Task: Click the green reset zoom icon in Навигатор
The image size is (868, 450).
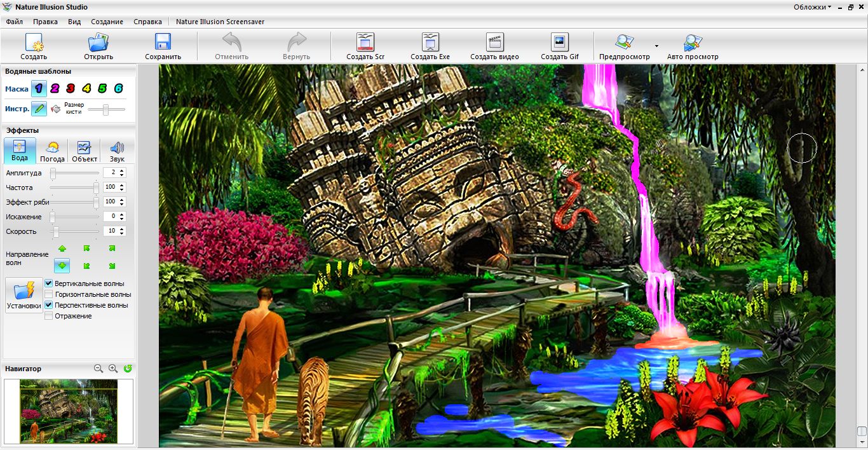Action: [128, 368]
